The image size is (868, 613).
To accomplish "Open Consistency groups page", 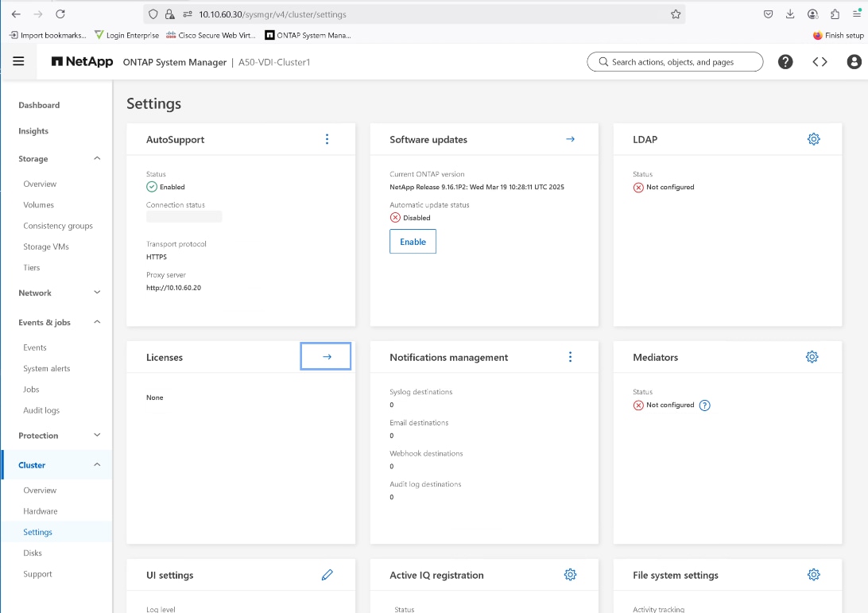I will pyautogui.click(x=58, y=226).
